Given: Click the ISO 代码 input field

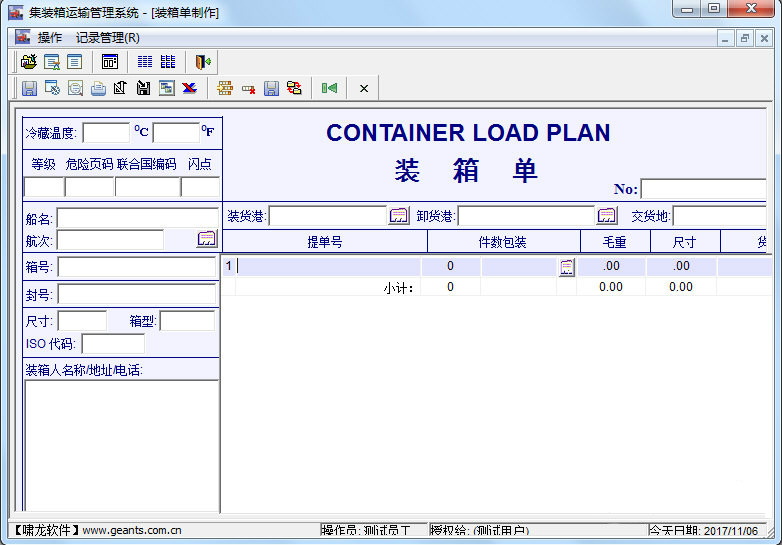Looking at the screenshot, I should click(x=113, y=344).
